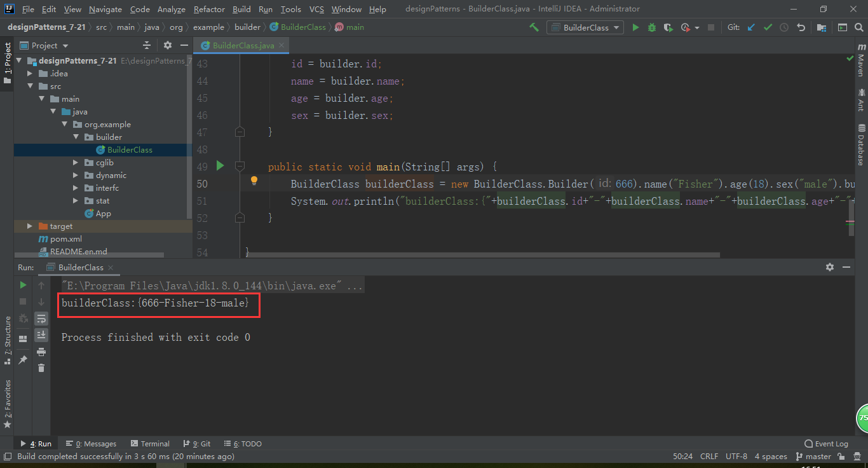Click the up arrow in the Run console toolbar

pyautogui.click(x=41, y=285)
